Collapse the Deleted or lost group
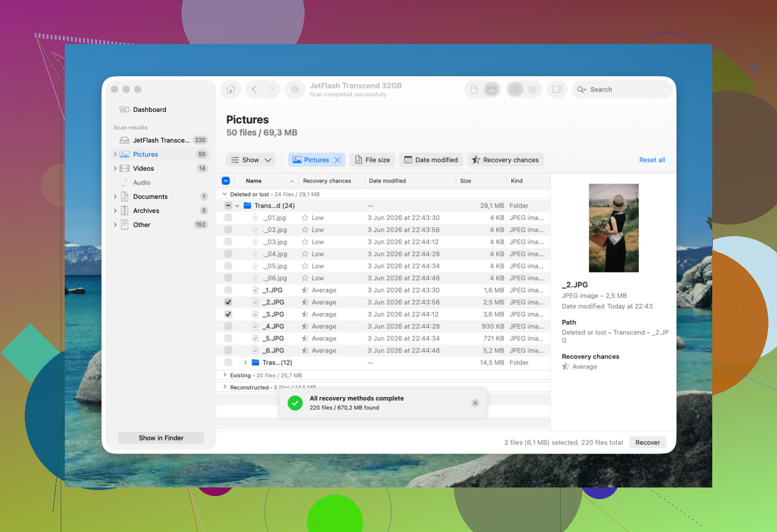 pyautogui.click(x=225, y=194)
